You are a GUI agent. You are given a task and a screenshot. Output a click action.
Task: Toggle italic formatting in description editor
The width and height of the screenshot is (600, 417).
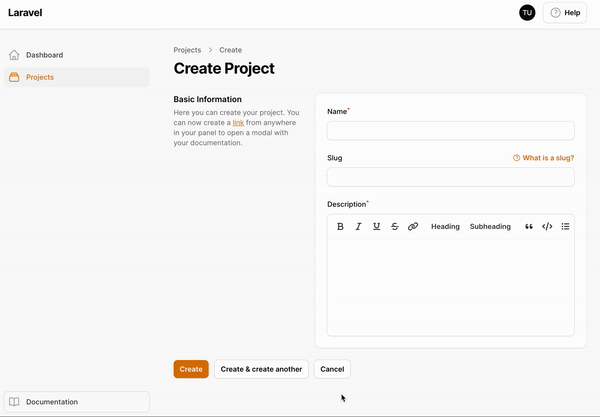(358, 226)
